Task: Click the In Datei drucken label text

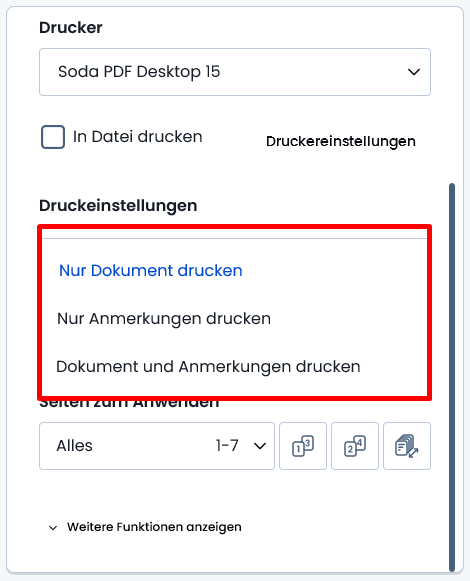Action: pos(138,137)
